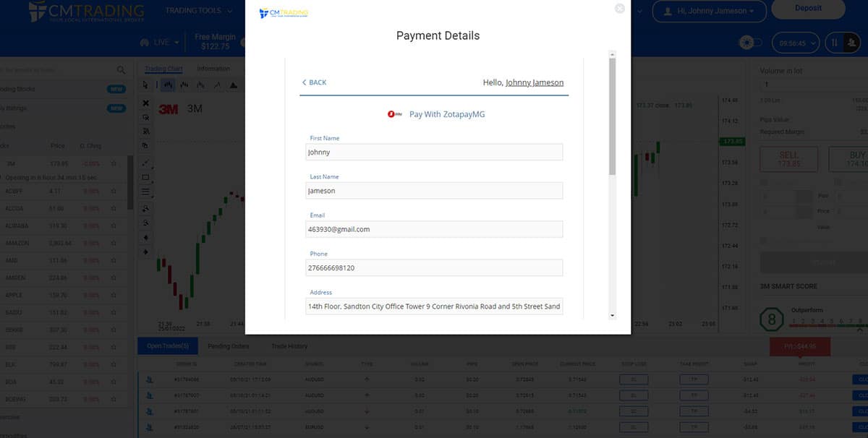This screenshot has width=868, height=438.
Task: Click the SELL 173.85 button
Action: (x=789, y=159)
